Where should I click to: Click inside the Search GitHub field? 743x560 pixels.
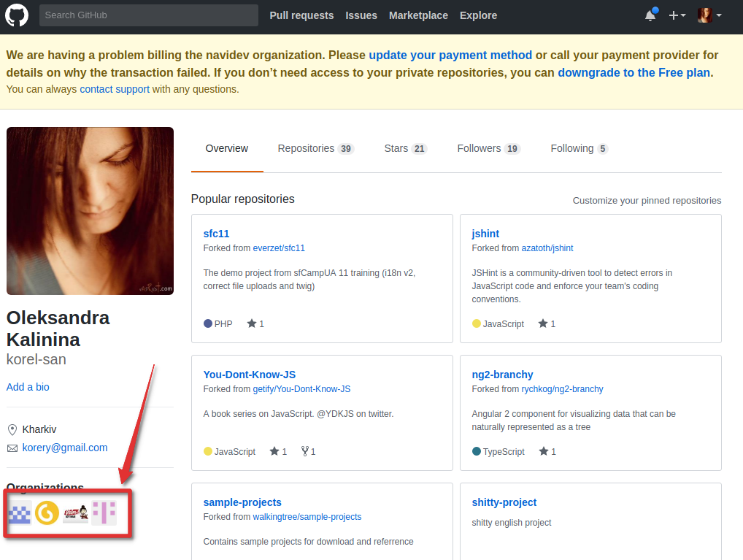(x=146, y=15)
